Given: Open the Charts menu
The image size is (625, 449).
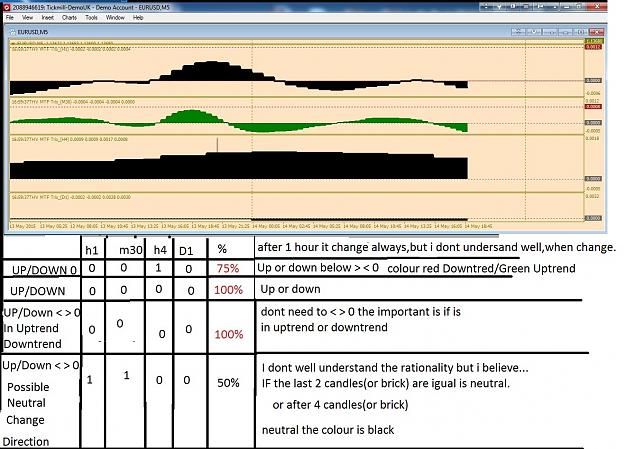Looking at the screenshot, I should [x=69, y=18].
